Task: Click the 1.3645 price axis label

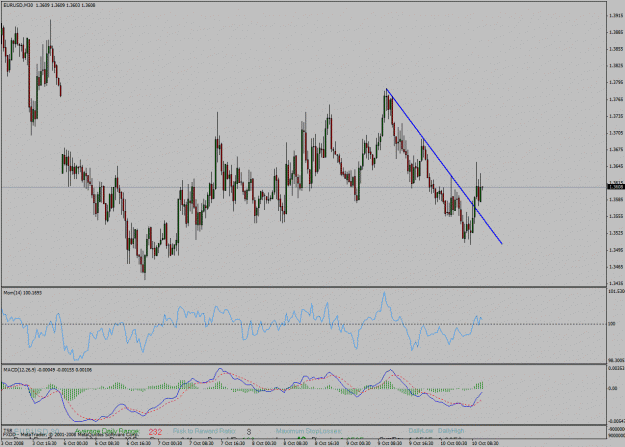Action: (x=616, y=166)
